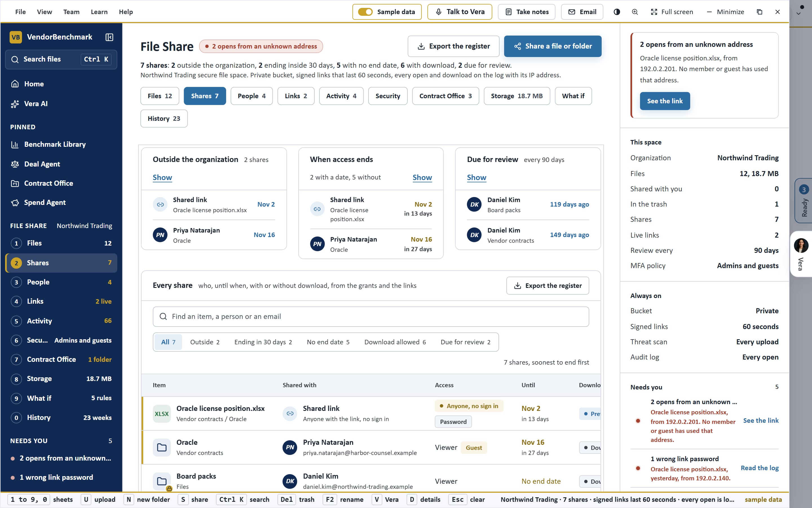Click the Oracle folder icon in share table

tap(162, 447)
